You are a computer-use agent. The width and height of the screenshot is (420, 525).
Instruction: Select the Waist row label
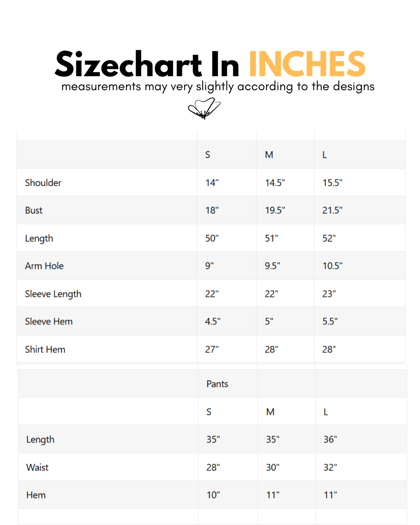coord(37,467)
